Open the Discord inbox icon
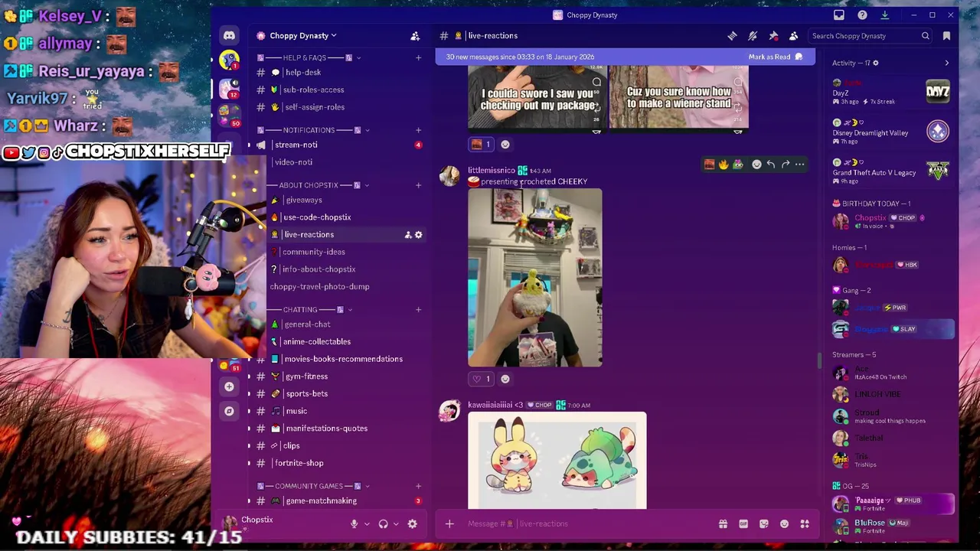 coord(839,15)
